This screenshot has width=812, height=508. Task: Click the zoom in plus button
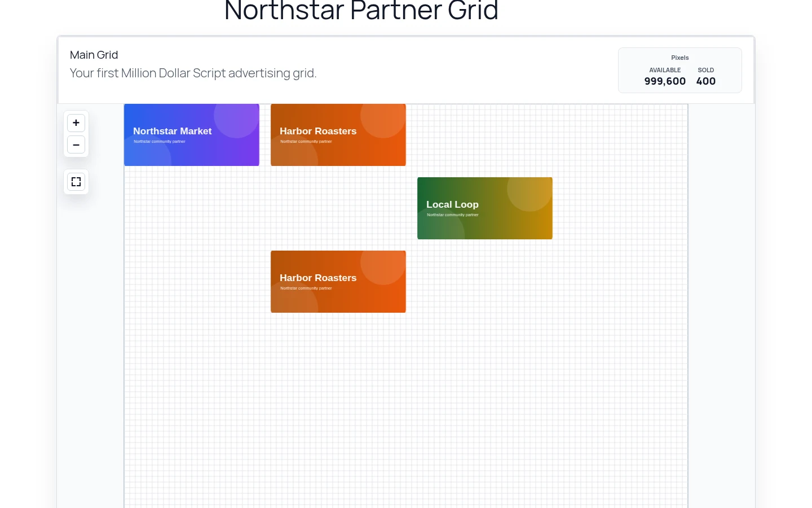pyautogui.click(x=76, y=123)
